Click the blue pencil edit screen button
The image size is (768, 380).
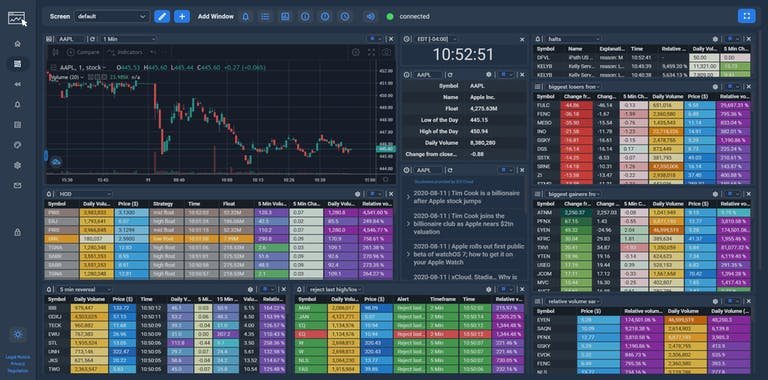pos(162,16)
